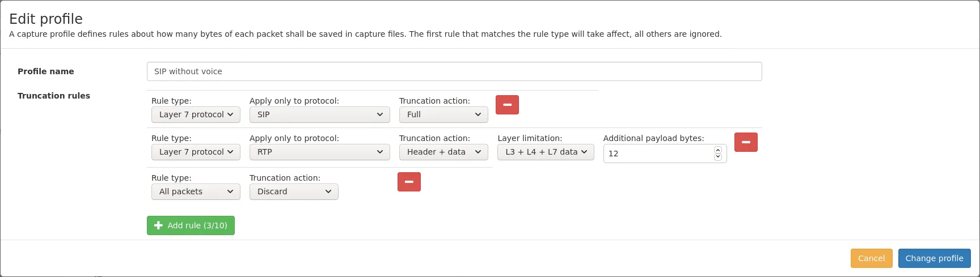Delete the All packets discard rule
This screenshot has height=277, width=980.
409,182
